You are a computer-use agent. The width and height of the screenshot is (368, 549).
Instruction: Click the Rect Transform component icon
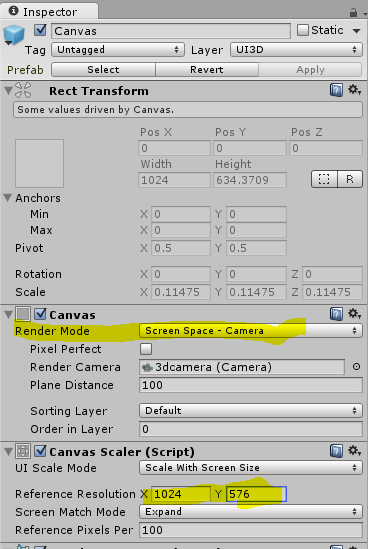(23, 90)
